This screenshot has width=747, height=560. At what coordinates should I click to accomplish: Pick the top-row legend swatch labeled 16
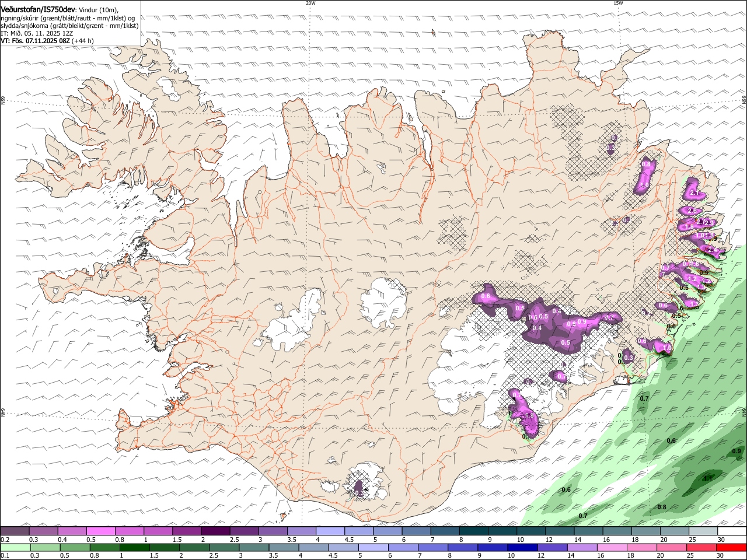(617, 531)
